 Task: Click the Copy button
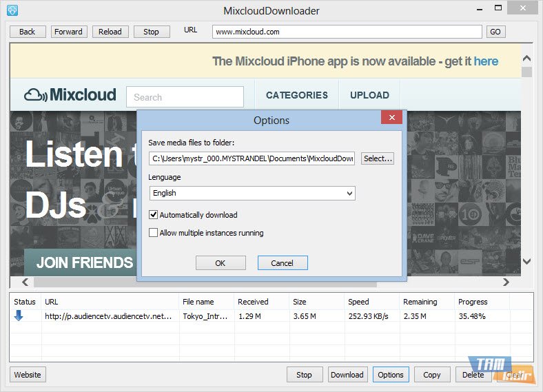point(432,375)
